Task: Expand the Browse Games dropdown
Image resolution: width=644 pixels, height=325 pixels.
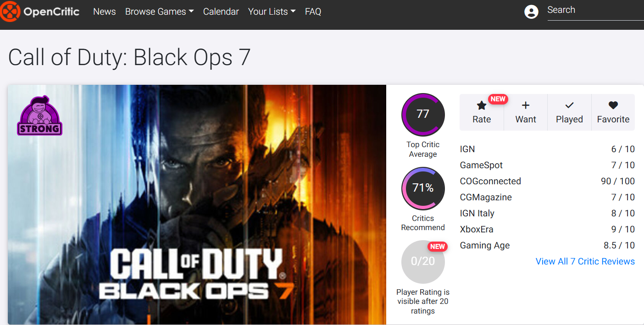Action: [159, 11]
